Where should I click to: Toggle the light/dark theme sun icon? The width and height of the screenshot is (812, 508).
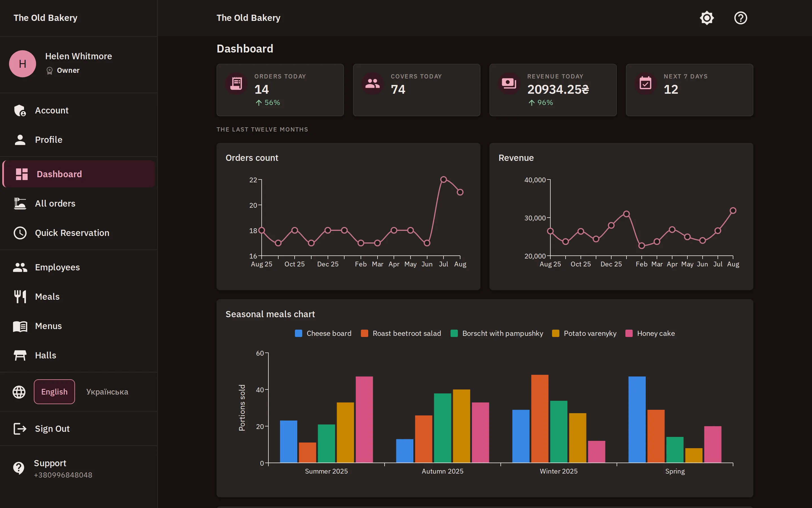(707, 18)
